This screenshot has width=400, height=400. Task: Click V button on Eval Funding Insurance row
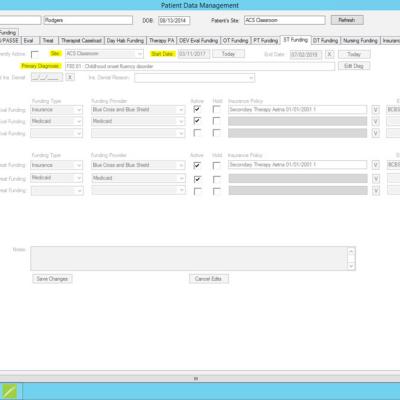click(376, 110)
